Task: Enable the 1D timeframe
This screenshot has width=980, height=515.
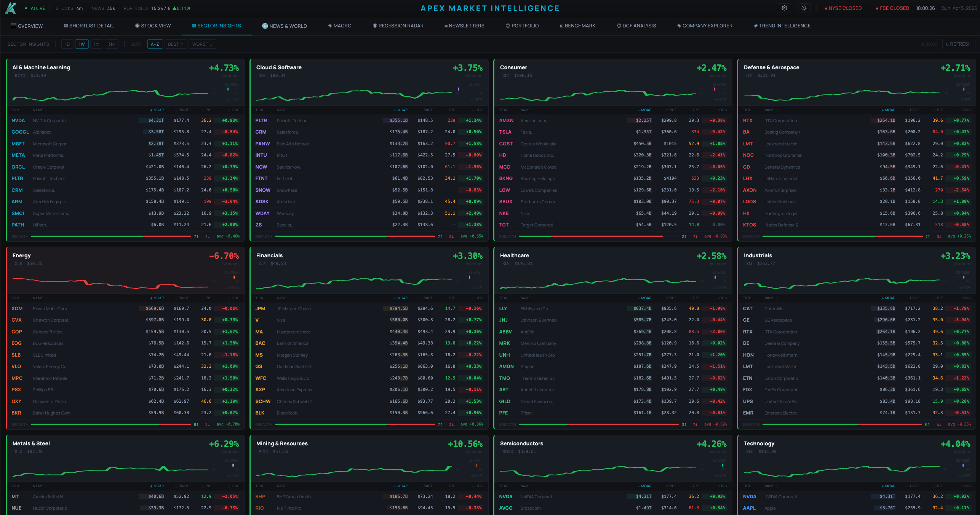Action: tap(67, 44)
